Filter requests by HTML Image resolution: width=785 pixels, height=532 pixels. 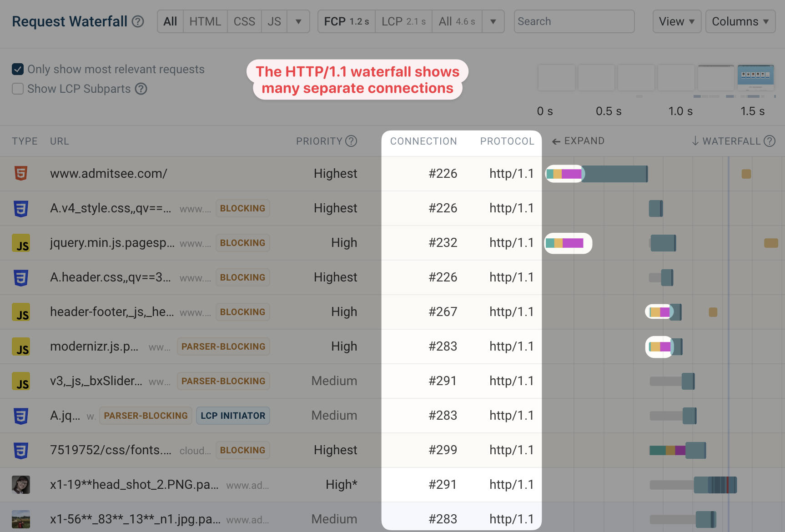click(x=205, y=21)
